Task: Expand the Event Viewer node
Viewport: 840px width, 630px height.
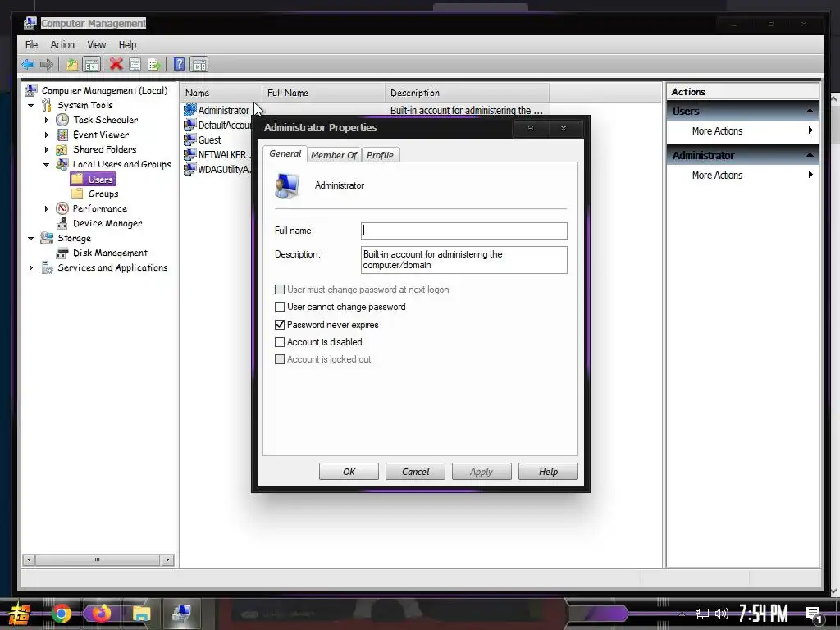Action: pos(47,135)
